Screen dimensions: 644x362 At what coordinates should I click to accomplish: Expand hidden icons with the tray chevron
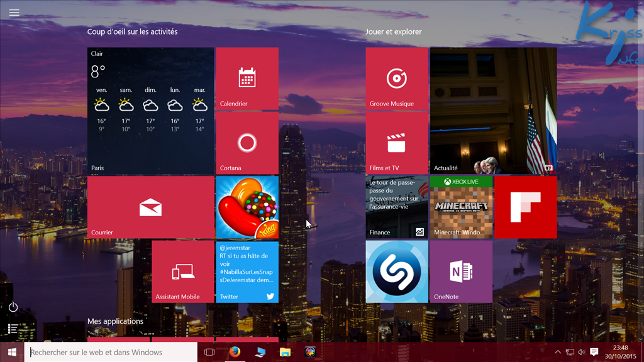(557, 352)
